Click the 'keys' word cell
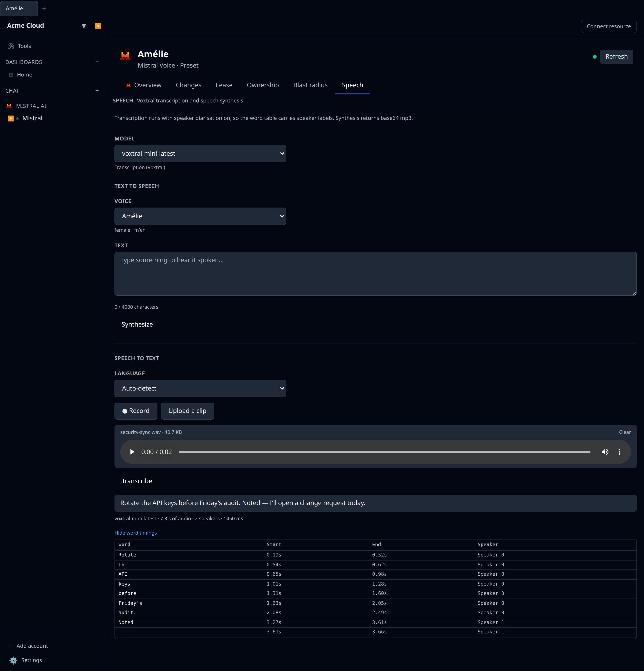Image resolution: width=644 pixels, height=671 pixels. pos(124,584)
